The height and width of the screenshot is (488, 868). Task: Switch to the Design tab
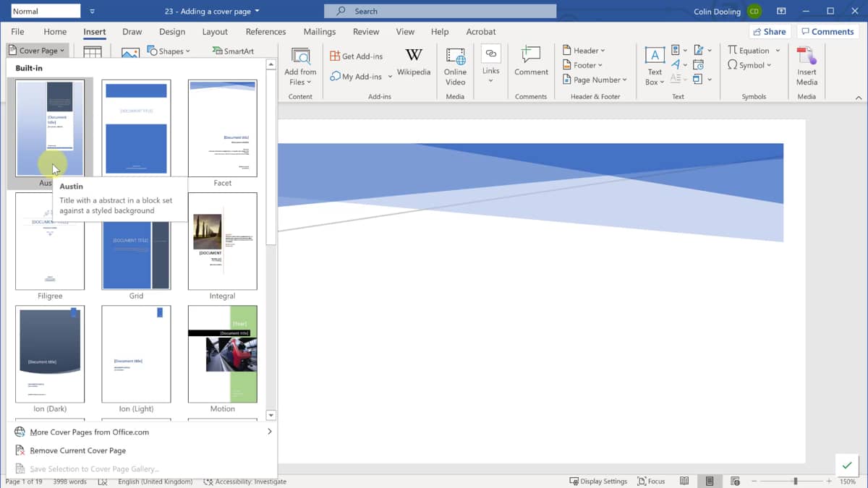(172, 32)
